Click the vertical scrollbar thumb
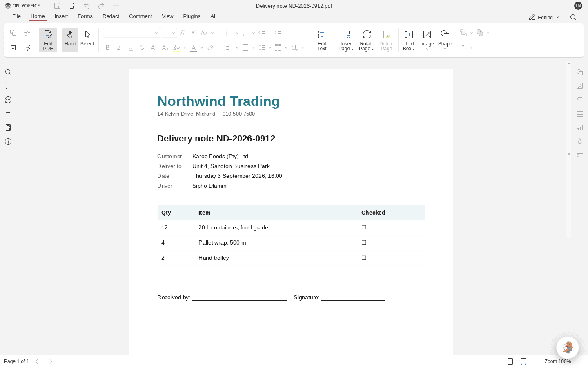Screen dimensions: 588x368 coord(568,153)
